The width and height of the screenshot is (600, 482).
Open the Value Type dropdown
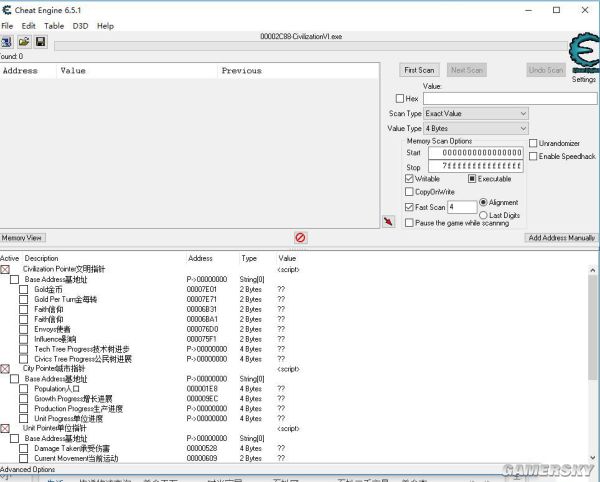pos(476,129)
